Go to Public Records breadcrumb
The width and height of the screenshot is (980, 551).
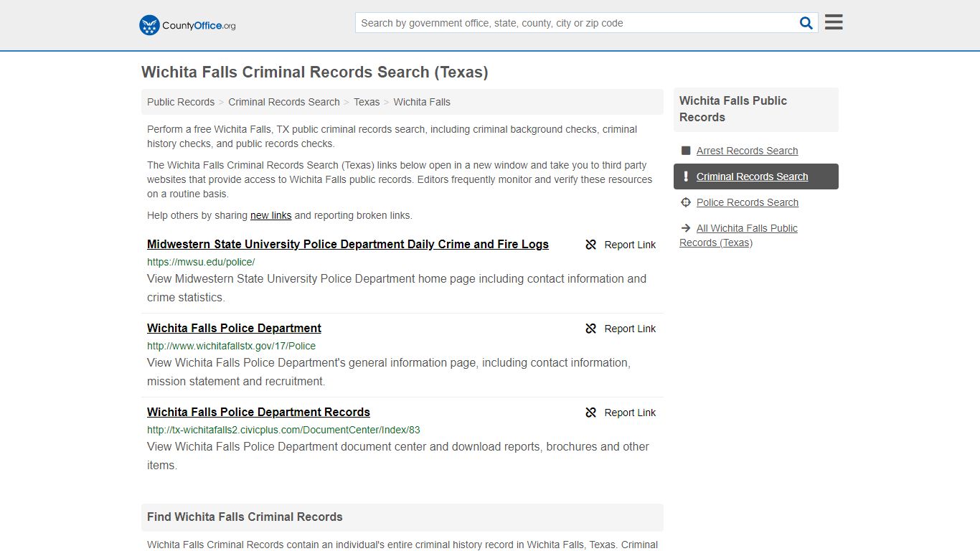(x=181, y=102)
